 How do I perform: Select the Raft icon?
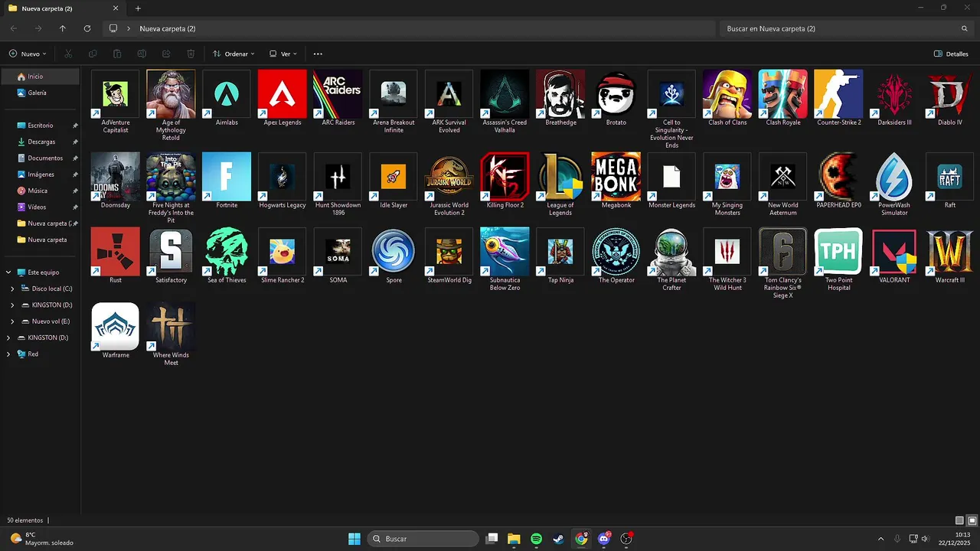click(949, 177)
